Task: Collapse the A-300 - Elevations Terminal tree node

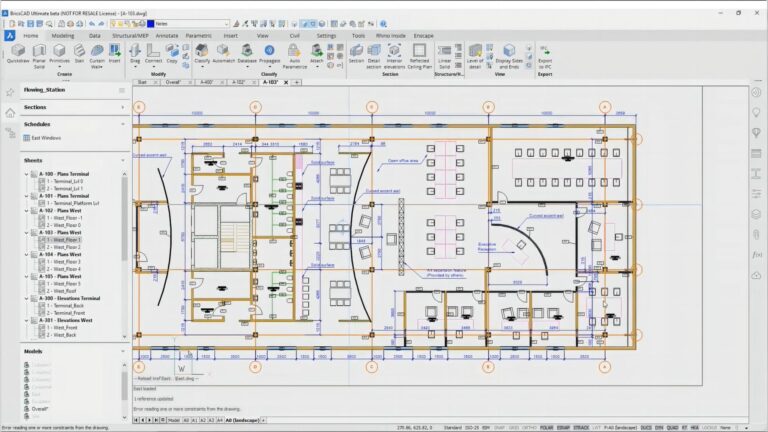Action: click(x=26, y=298)
